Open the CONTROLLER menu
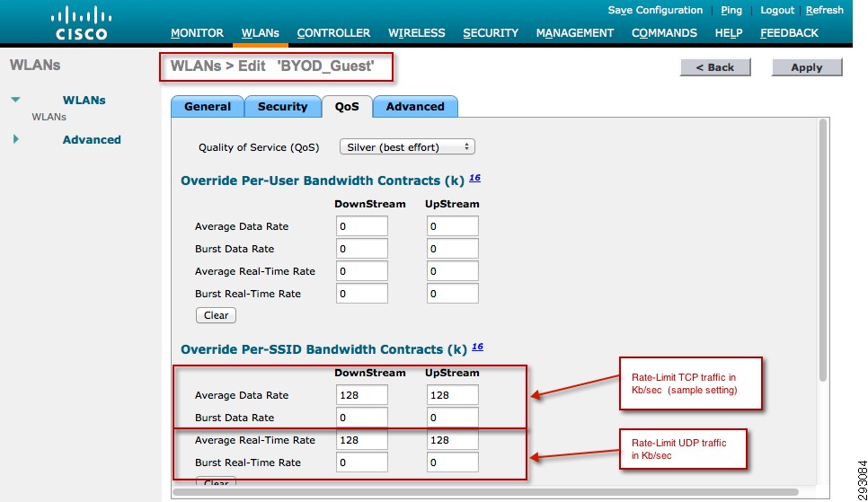 (333, 33)
